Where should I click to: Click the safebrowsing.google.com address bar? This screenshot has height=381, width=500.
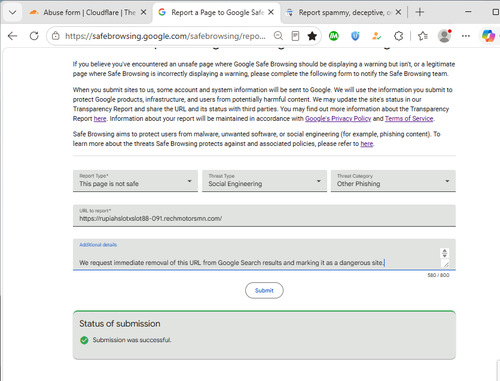pyautogui.click(x=165, y=36)
